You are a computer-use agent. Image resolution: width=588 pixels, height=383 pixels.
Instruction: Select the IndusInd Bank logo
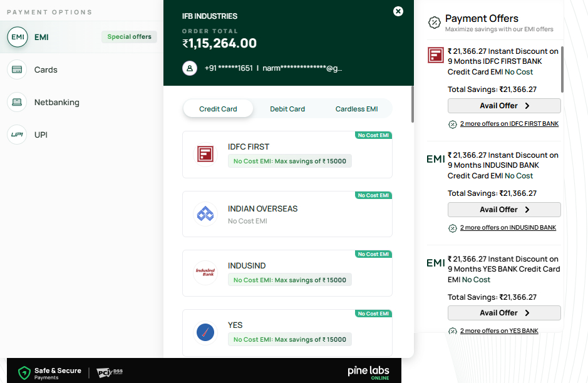[205, 273]
